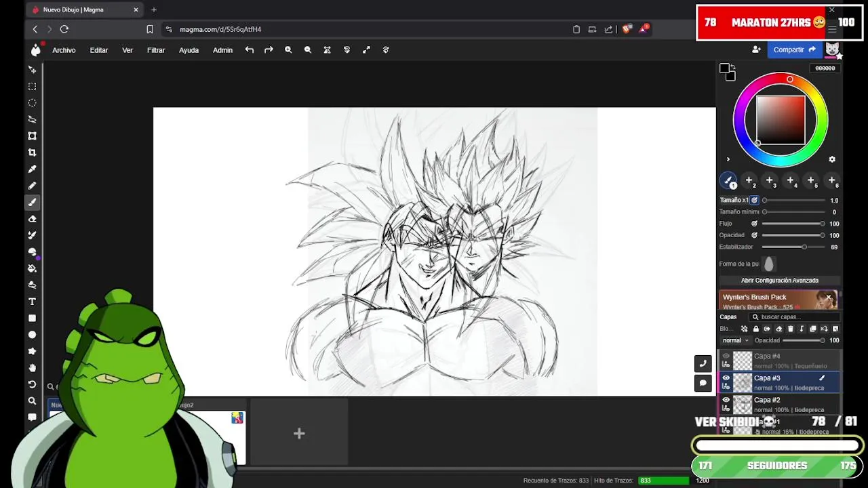Add a brush to preset slot 4

point(791,180)
